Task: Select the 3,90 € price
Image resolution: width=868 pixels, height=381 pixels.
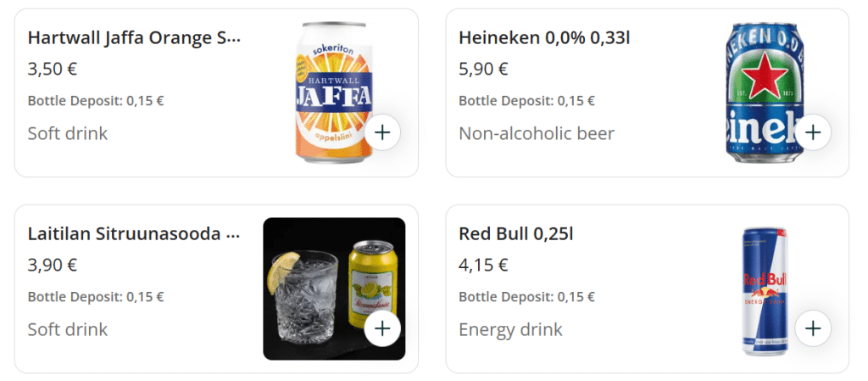Action: [53, 265]
